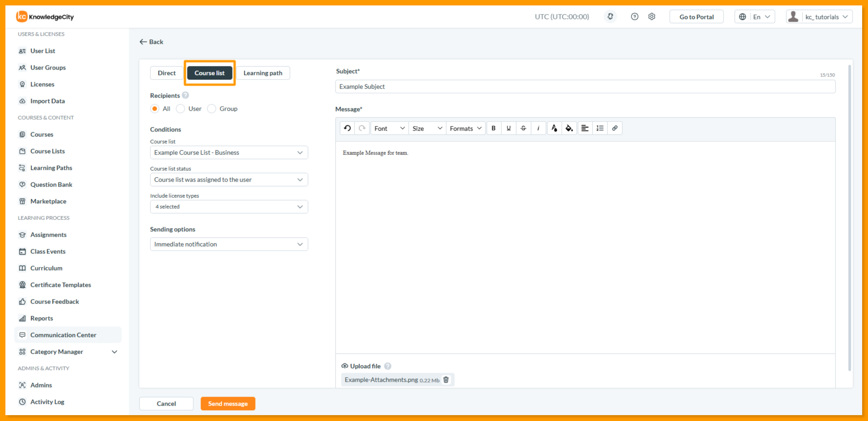Image resolution: width=868 pixels, height=421 pixels.
Task: Open the Course list dropdown
Action: [x=229, y=153]
